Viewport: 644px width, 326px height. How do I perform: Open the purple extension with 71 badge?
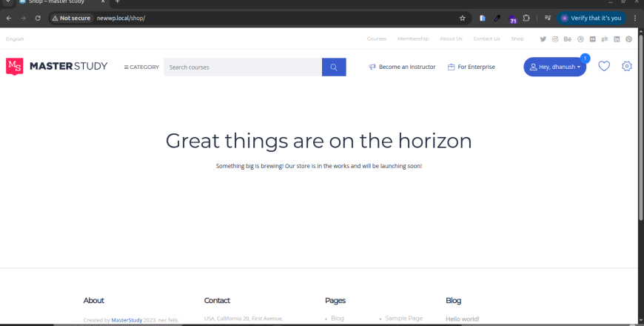pyautogui.click(x=512, y=19)
